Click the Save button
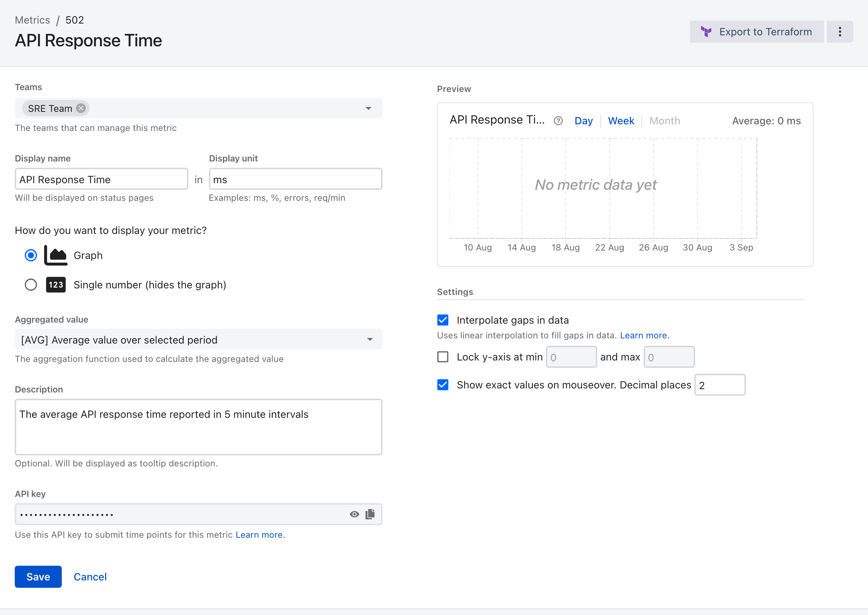868x615 pixels. [x=38, y=577]
